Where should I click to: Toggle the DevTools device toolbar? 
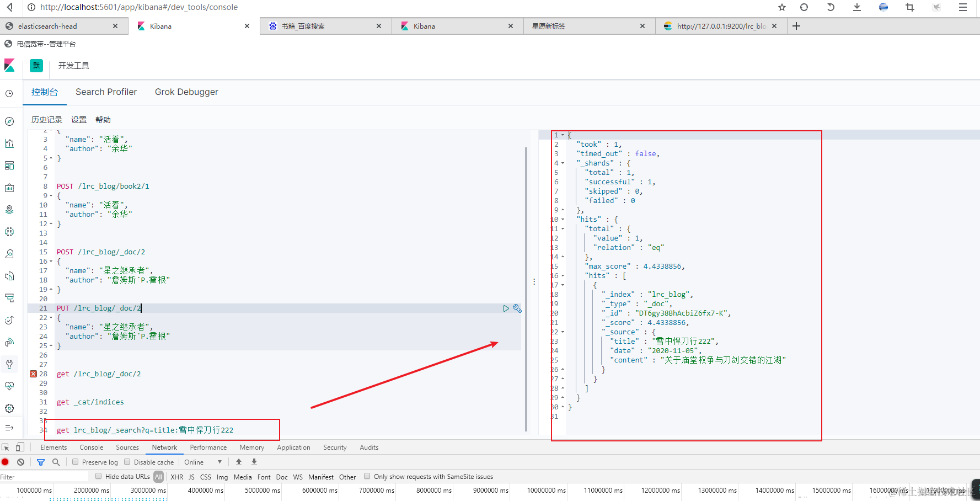point(20,447)
